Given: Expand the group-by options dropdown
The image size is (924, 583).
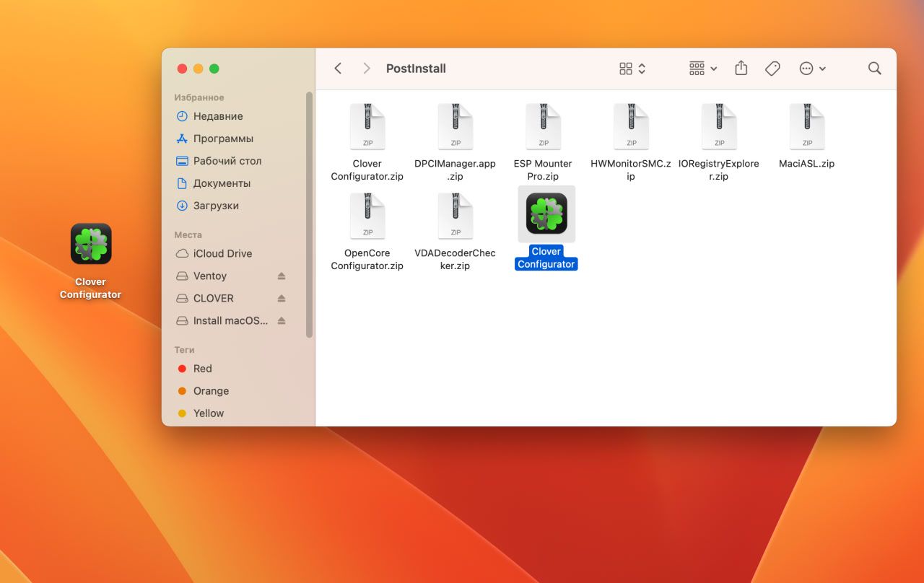Looking at the screenshot, I should coord(702,69).
